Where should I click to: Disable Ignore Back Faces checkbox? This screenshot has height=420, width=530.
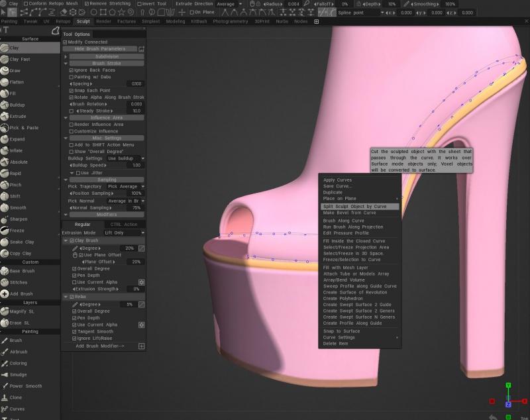72,70
